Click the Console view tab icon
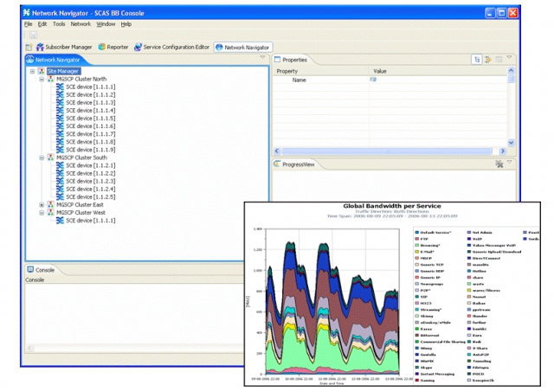This screenshot has height=392, width=554. pyautogui.click(x=30, y=269)
